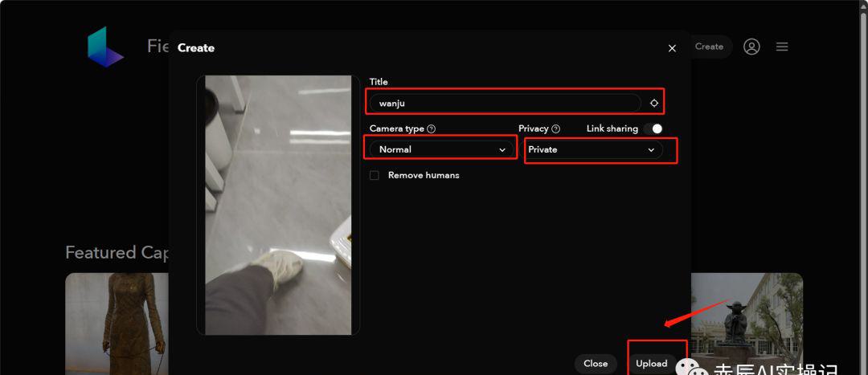Click the Remove humans label text

424,175
